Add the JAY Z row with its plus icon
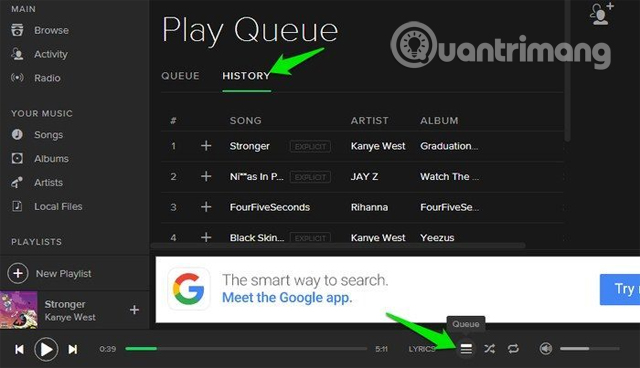The height and width of the screenshot is (368, 640). click(206, 176)
